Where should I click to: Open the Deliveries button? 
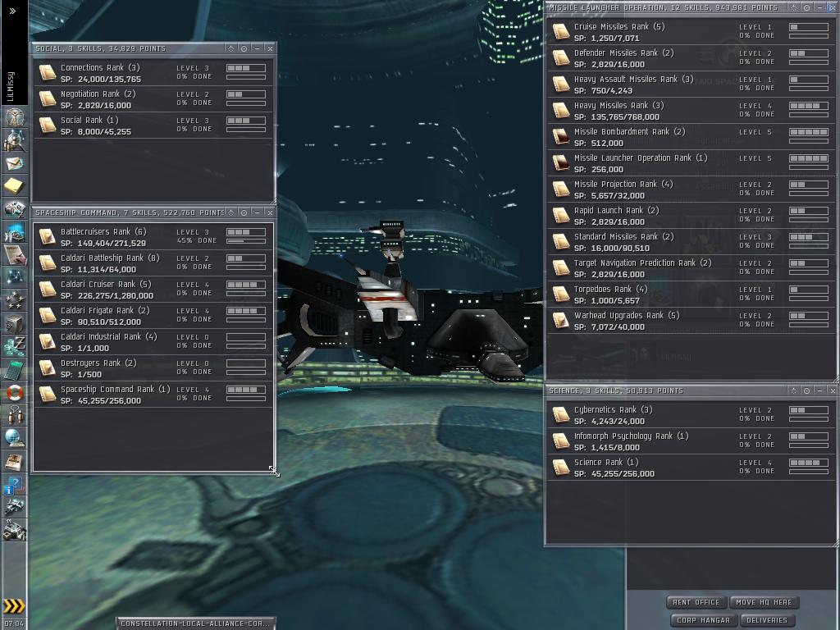click(767, 620)
